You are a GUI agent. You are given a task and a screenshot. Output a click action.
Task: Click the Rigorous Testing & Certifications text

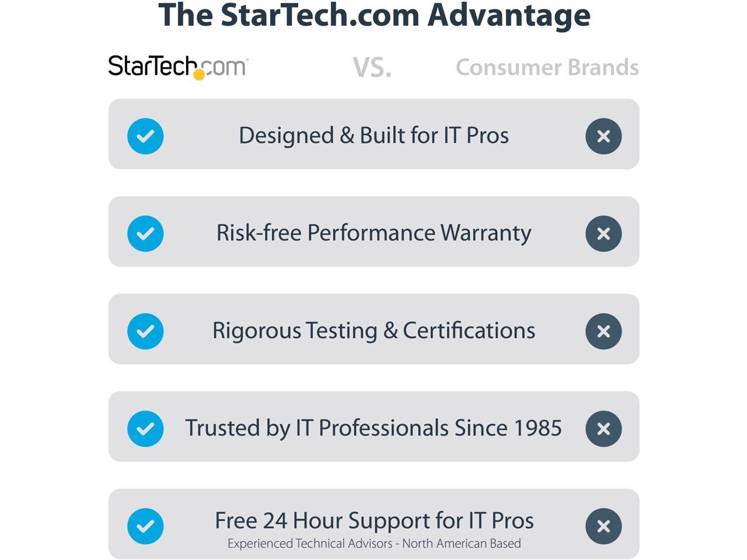point(373,330)
